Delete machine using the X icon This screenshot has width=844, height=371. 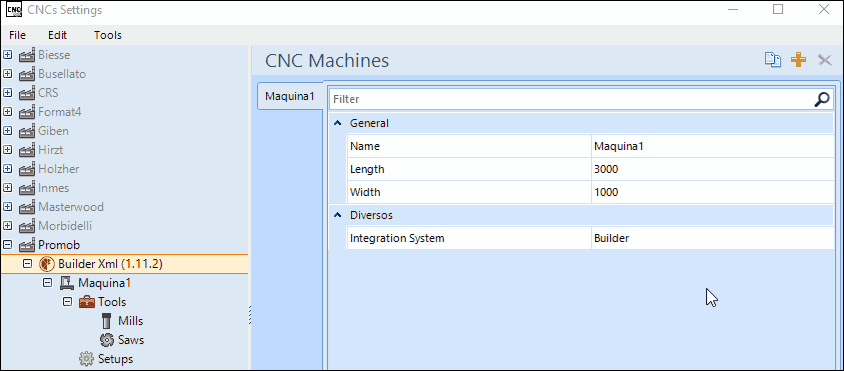825,60
